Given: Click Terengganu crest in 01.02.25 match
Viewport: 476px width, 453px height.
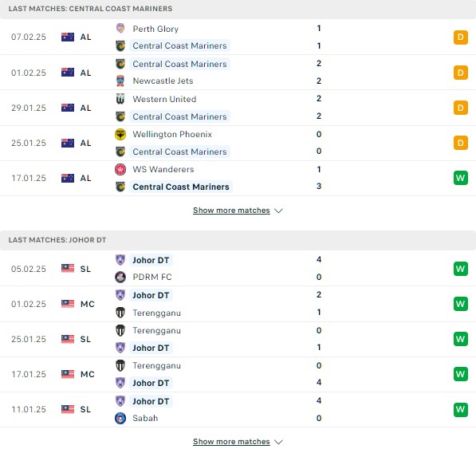Looking at the screenshot, I should point(120,313).
